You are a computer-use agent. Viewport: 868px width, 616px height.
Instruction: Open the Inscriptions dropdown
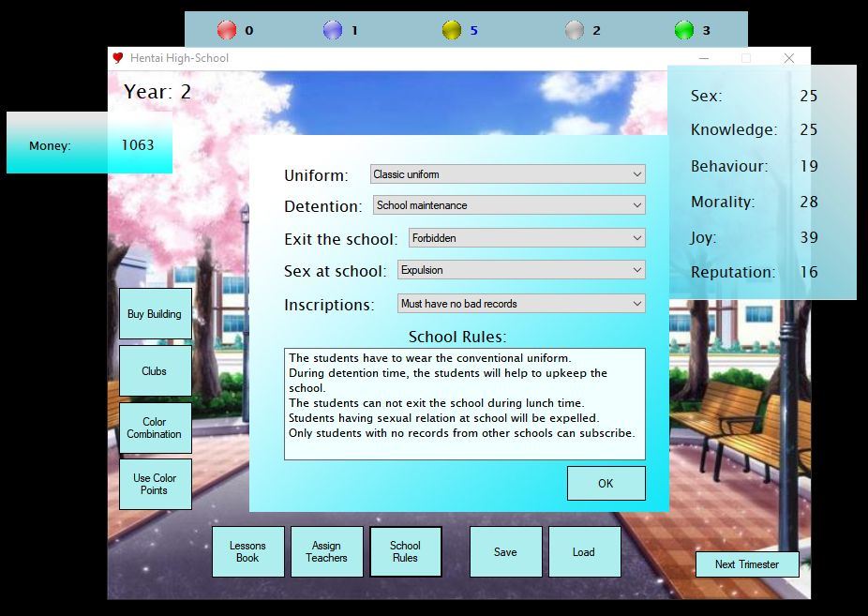(521, 304)
